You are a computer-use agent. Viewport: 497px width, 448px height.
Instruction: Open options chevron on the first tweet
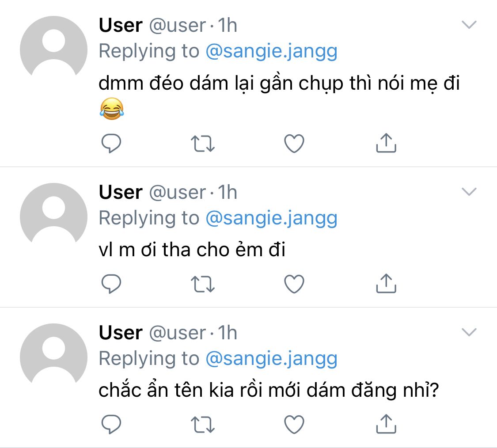(469, 25)
